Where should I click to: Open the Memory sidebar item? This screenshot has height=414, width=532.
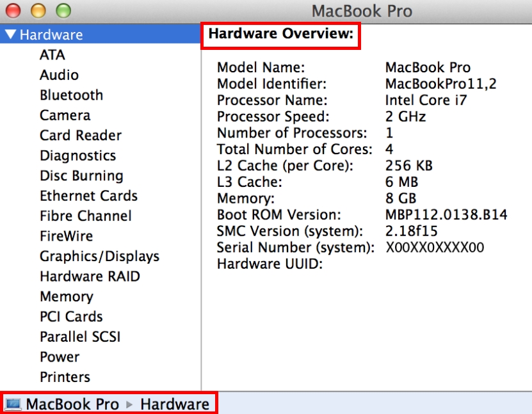click(x=66, y=297)
